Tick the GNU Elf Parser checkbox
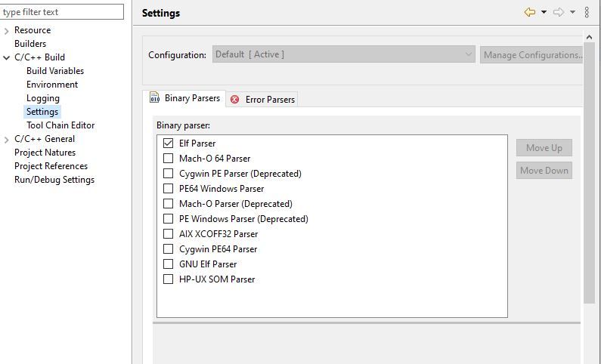601x364 pixels. 168,264
